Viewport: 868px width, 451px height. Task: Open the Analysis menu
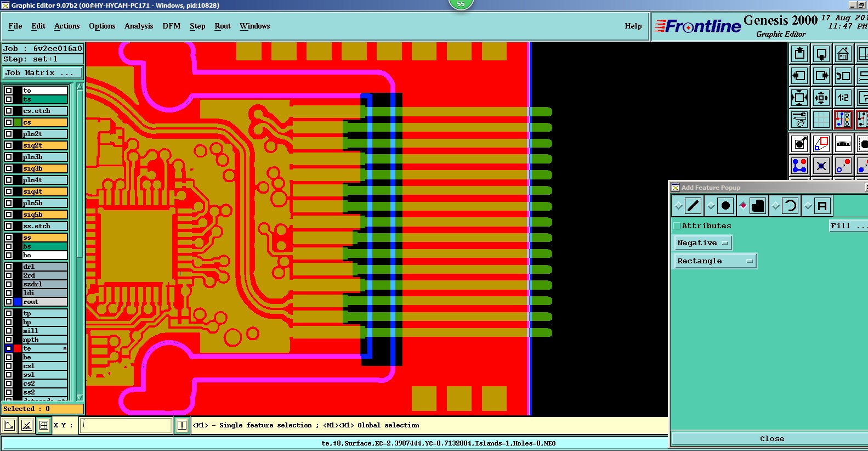pyautogui.click(x=139, y=26)
